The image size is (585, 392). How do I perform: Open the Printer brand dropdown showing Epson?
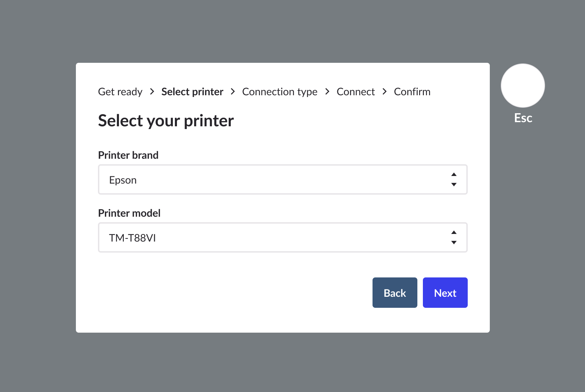click(276, 180)
